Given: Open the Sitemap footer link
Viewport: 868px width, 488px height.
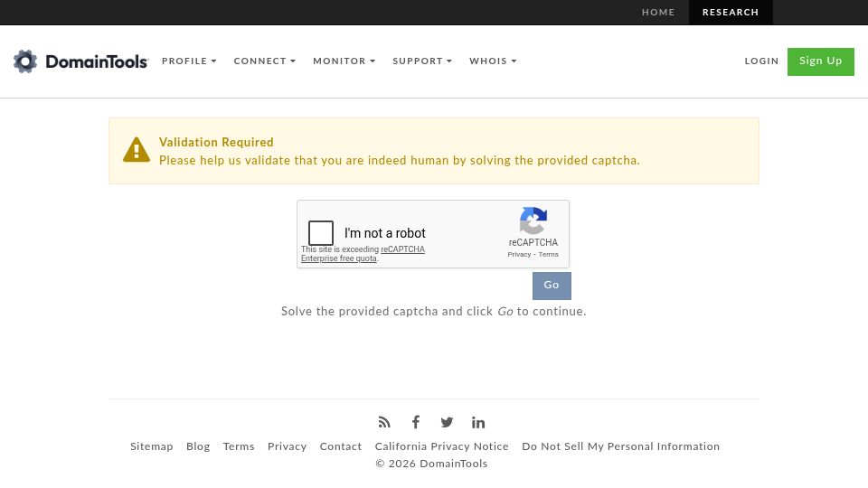Looking at the screenshot, I should (x=152, y=446).
